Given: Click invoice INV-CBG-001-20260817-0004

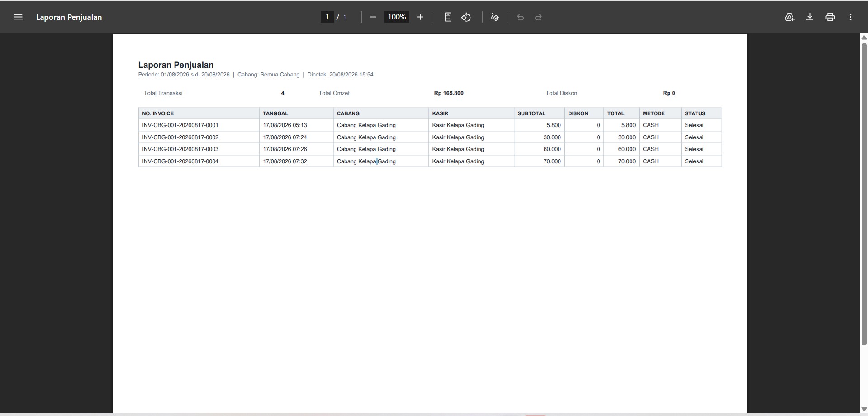Looking at the screenshot, I should (180, 161).
